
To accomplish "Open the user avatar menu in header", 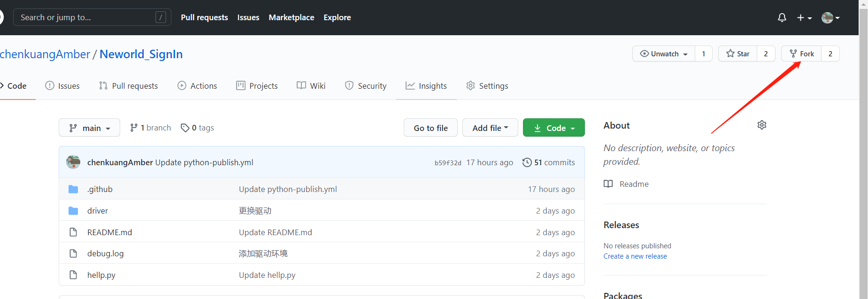I will pyautogui.click(x=830, y=17).
